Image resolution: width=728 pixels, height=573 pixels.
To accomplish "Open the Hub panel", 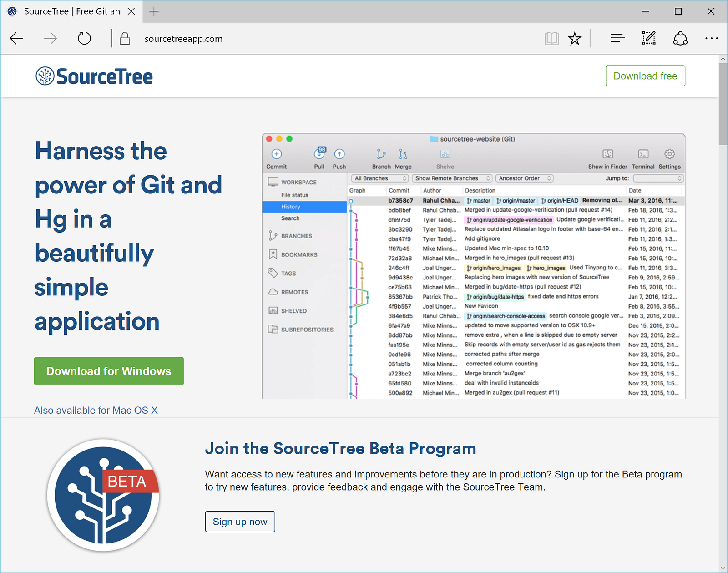I will point(617,39).
